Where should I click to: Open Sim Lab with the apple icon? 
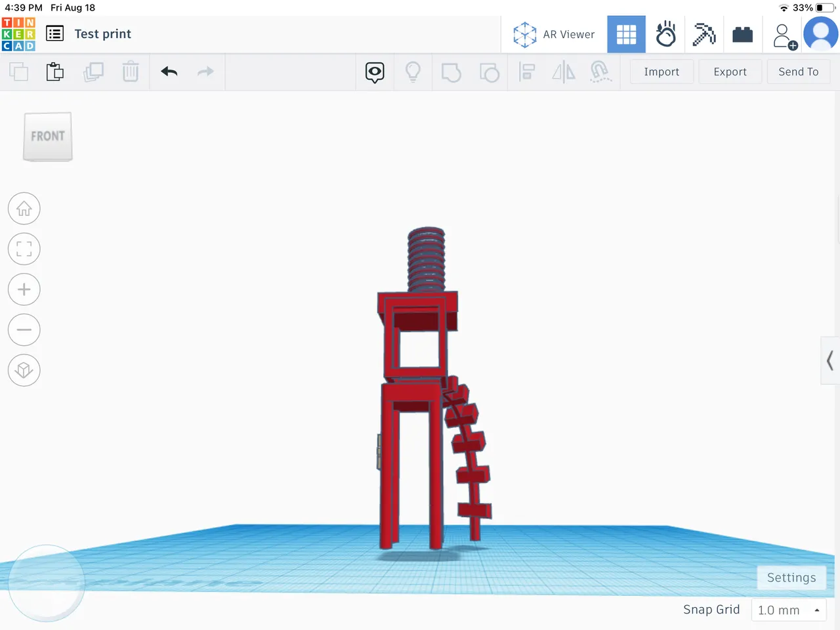[666, 34]
